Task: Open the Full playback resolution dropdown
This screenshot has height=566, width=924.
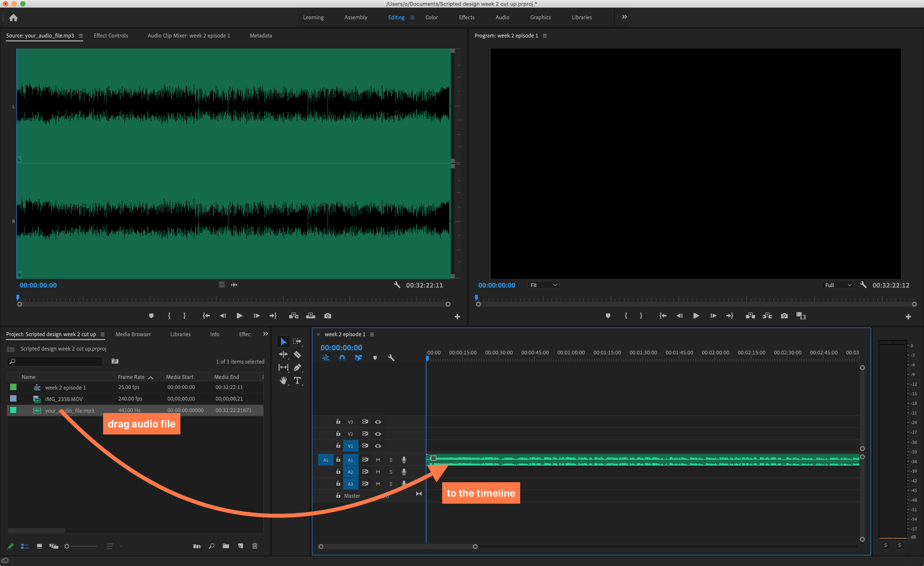Action: [x=838, y=285]
